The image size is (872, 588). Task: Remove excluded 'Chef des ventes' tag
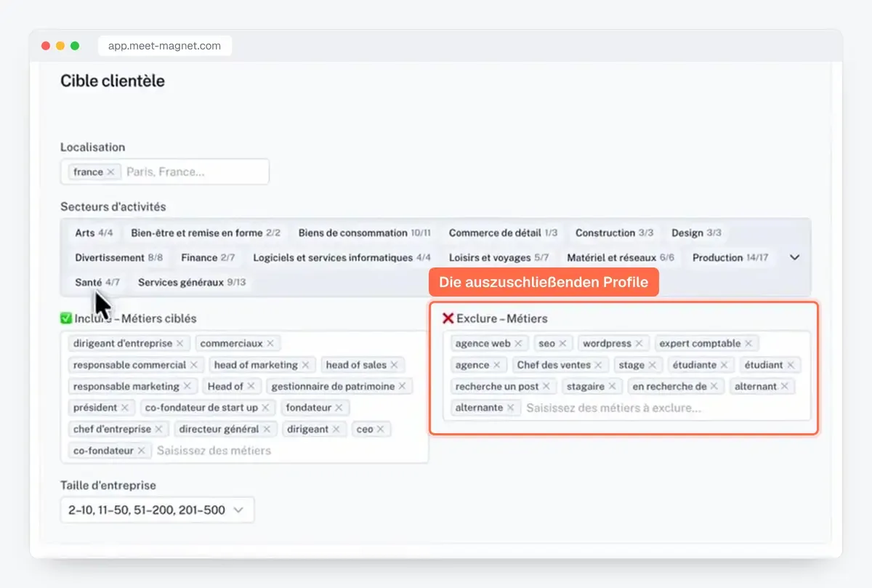tap(598, 365)
